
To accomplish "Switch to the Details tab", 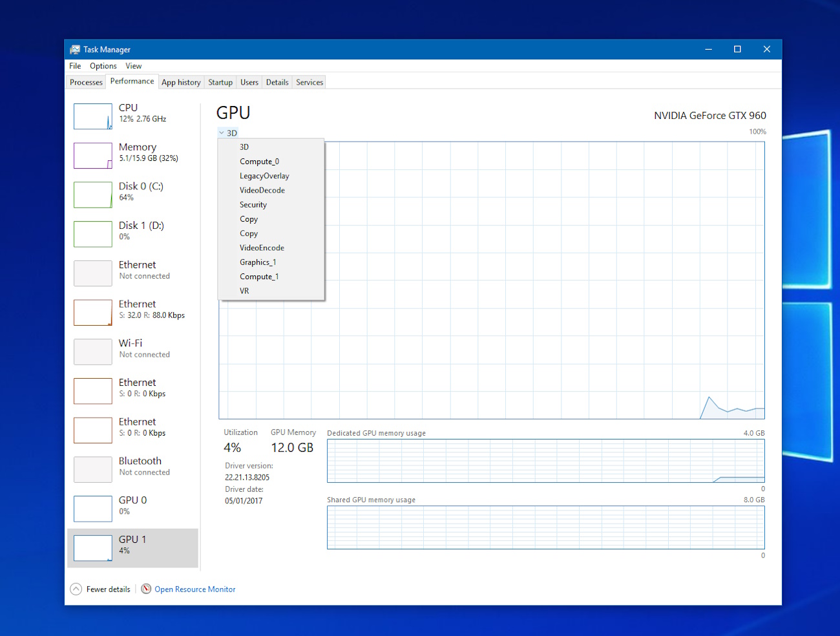I will coord(277,82).
